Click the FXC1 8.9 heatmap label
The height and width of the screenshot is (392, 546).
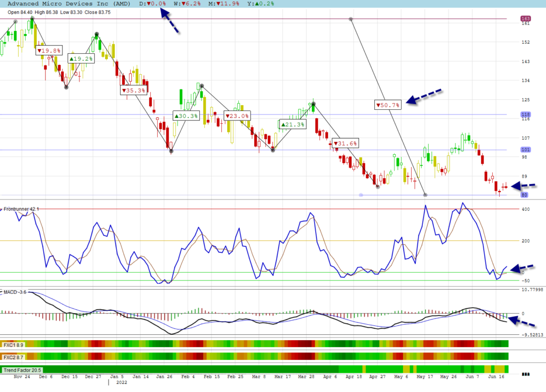click(13, 345)
